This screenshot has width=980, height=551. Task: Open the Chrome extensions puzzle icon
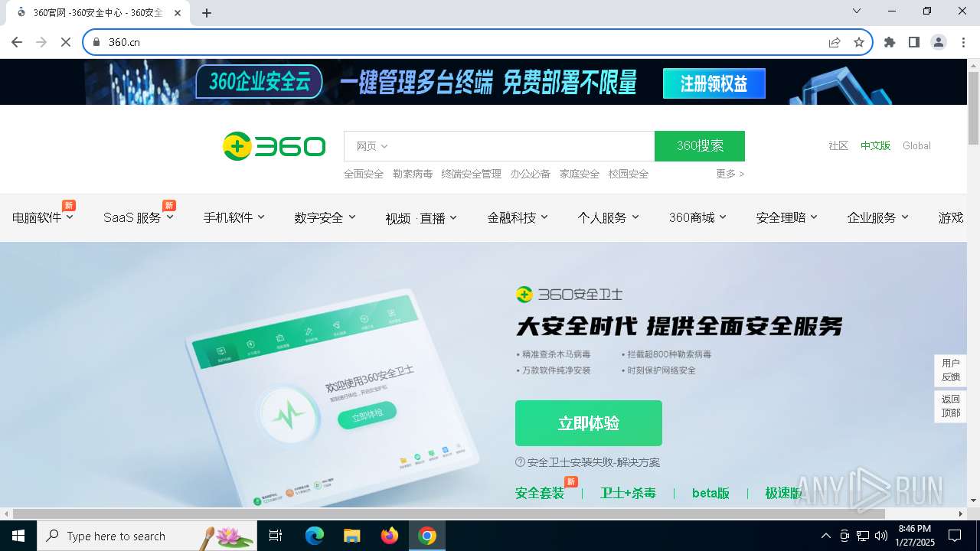[x=890, y=42]
